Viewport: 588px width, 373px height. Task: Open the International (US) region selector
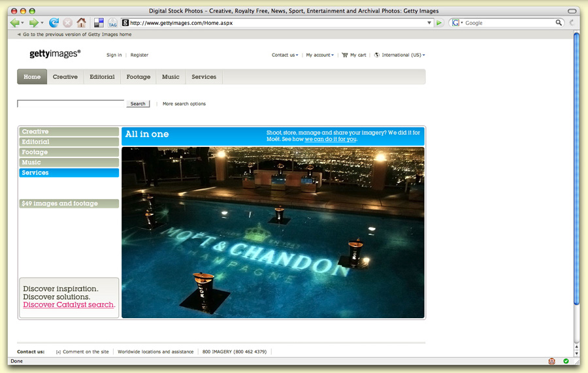pos(400,56)
